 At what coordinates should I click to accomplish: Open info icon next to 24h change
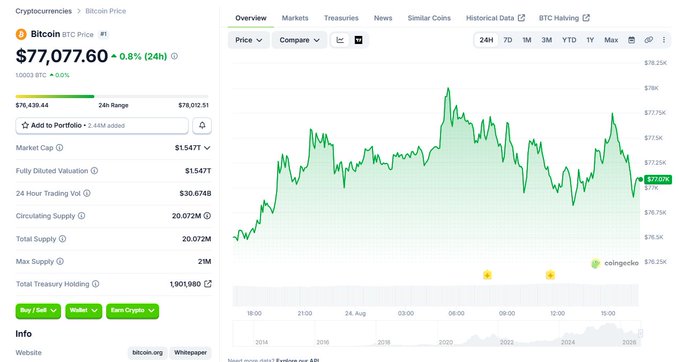174,56
